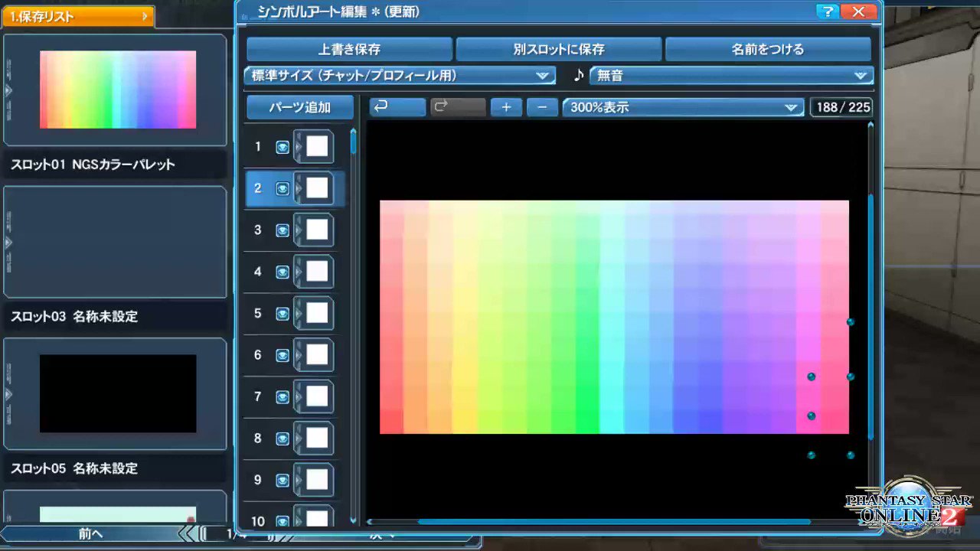Hide layer 8 using eye icon
The image size is (980, 551).
[x=283, y=438]
